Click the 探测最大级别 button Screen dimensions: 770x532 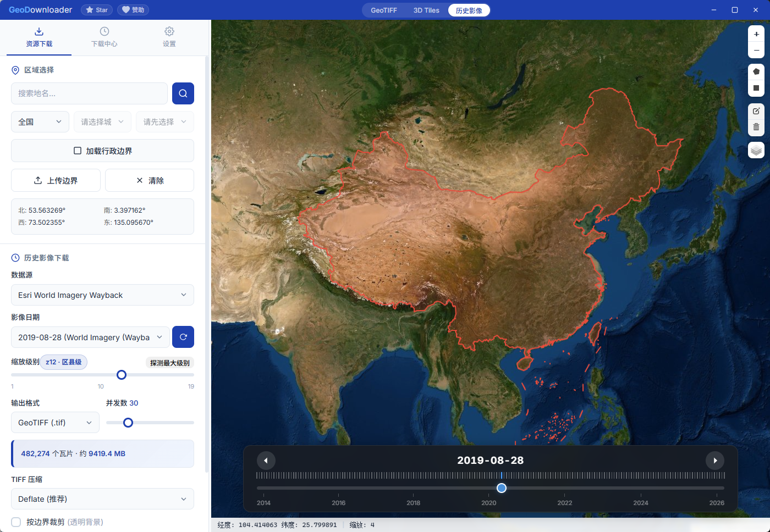coord(169,363)
